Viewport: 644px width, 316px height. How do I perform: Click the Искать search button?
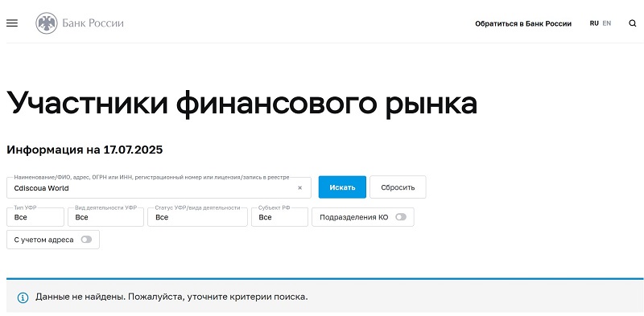(342, 187)
